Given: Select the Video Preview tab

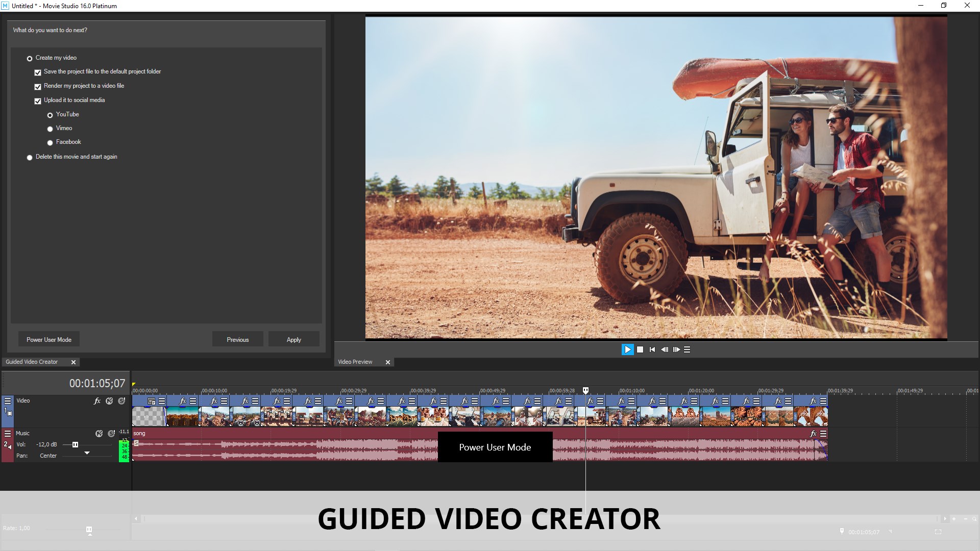Looking at the screenshot, I should coord(355,362).
